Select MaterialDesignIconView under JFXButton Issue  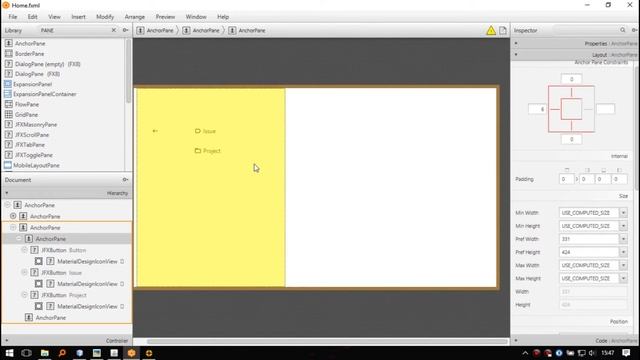[x=87, y=284]
